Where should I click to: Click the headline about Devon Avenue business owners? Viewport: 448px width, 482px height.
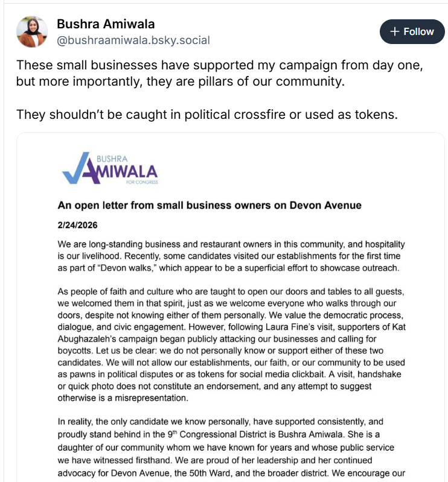click(210, 205)
